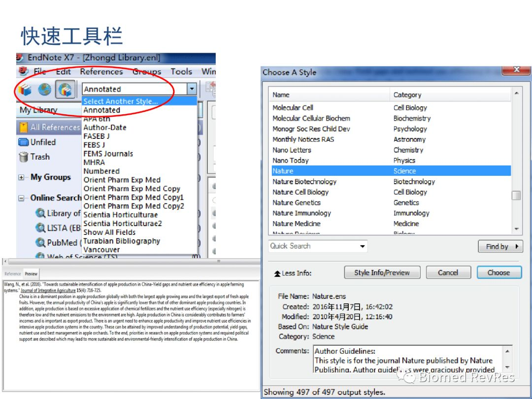
Task: Open the Edit menu
Action: [x=63, y=71]
